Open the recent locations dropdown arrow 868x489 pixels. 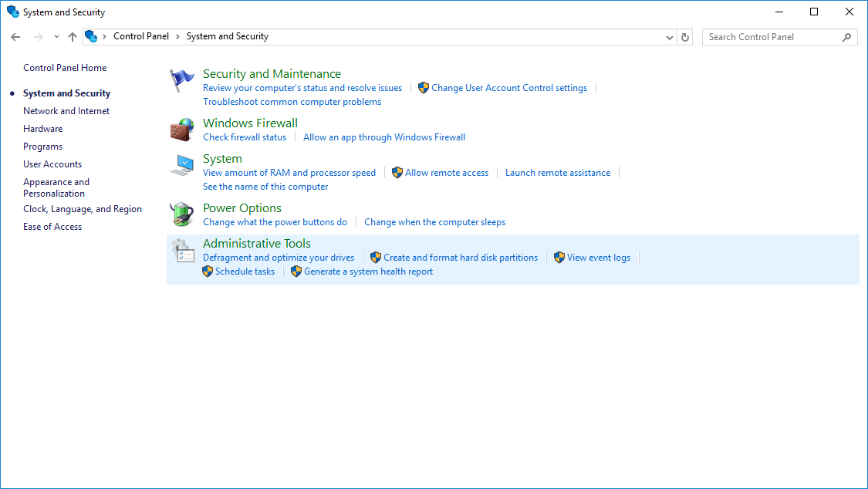56,37
